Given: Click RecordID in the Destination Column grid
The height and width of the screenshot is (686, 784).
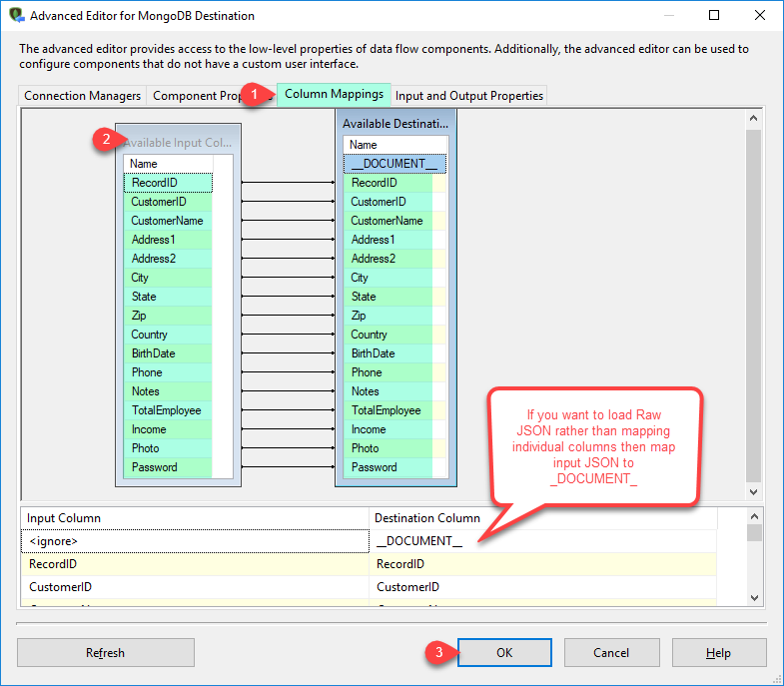Looking at the screenshot, I should [x=543, y=564].
